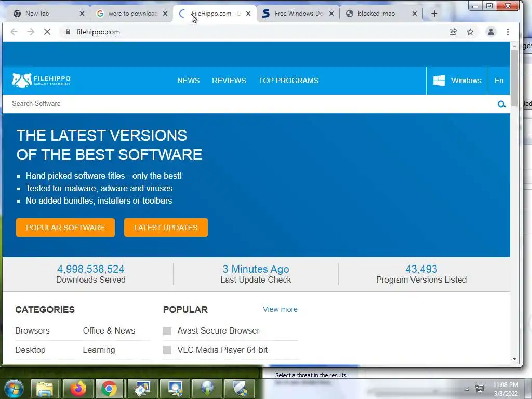Click the POPULAR SOFTWARE button

tap(65, 228)
